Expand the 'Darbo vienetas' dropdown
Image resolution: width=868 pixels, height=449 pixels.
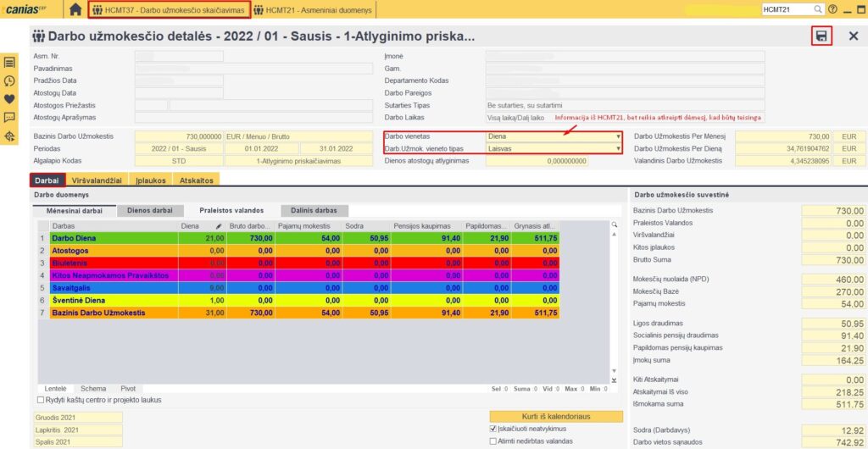pyautogui.click(x=619, y=136)
